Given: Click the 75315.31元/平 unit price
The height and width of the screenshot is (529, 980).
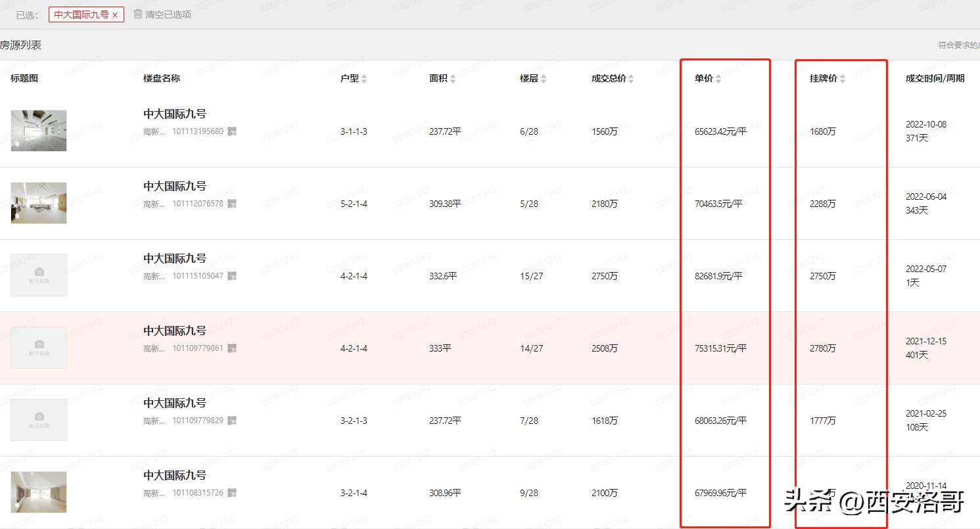Looking at the screenshot, I should tap(720, 348).
